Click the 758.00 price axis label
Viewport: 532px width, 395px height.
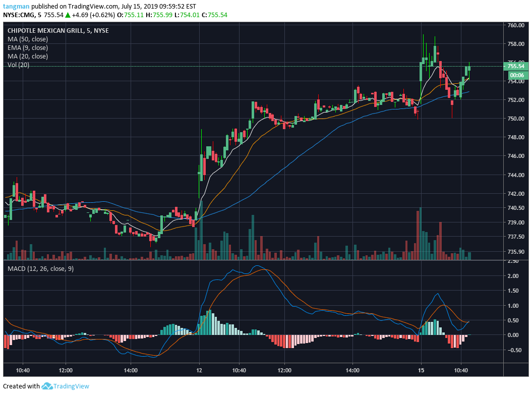click(x=516, y=44)
